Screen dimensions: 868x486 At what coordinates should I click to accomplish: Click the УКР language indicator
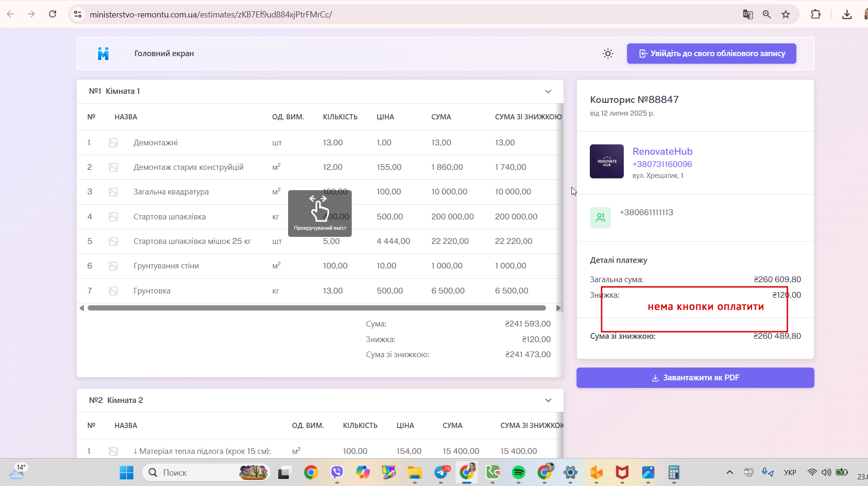[x=790, y=472]
